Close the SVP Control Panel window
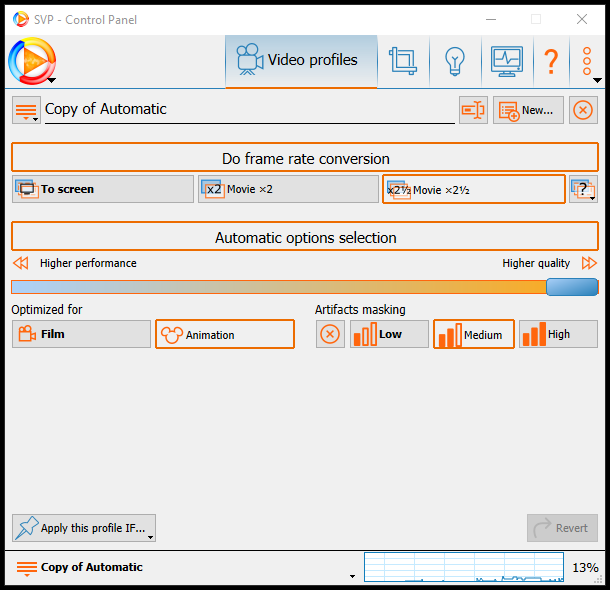610x590 pixels. 582,19
